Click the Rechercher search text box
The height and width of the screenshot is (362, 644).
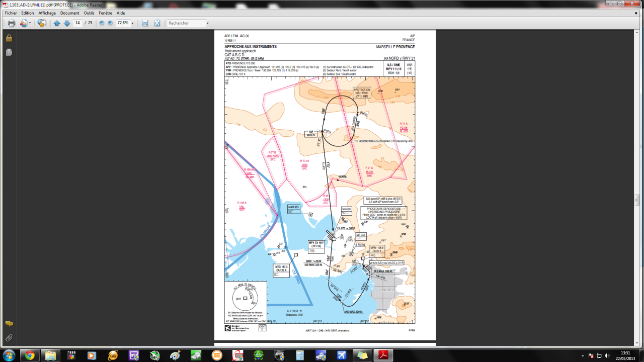click(185, 23)
